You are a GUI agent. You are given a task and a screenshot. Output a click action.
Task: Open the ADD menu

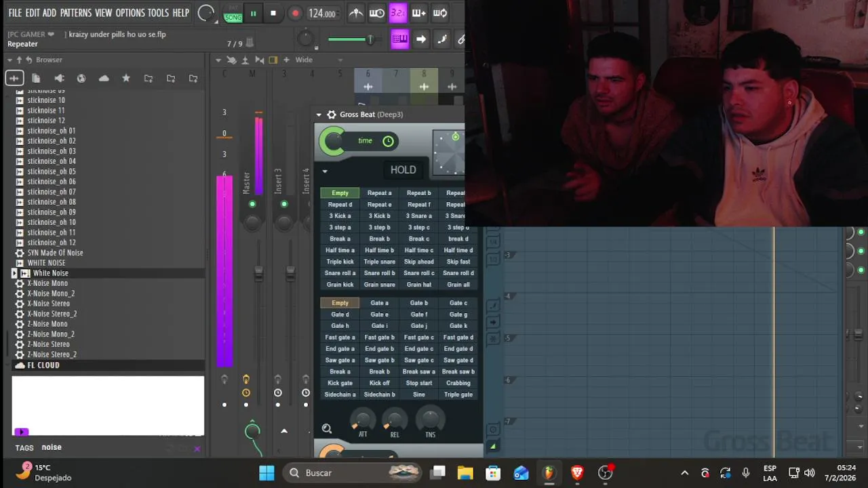[50, 13]
